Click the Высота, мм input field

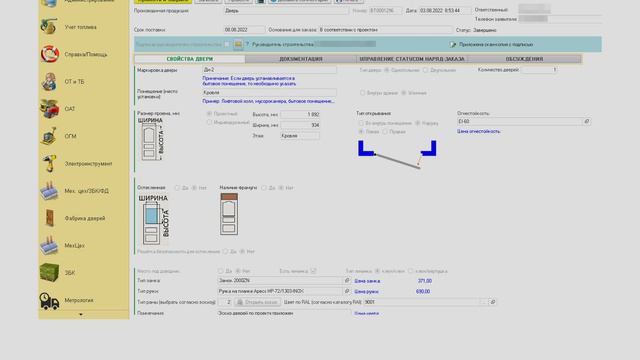[300, 114]
